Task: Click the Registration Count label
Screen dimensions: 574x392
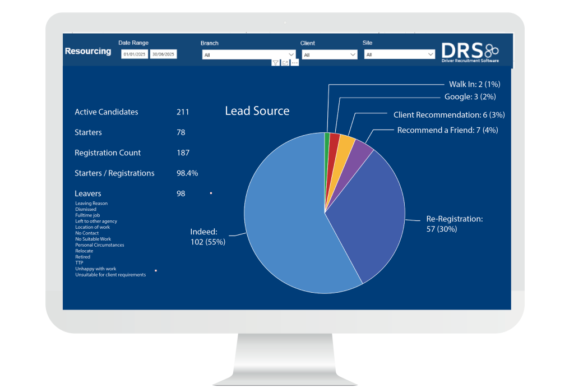Action: coord(108,153)
